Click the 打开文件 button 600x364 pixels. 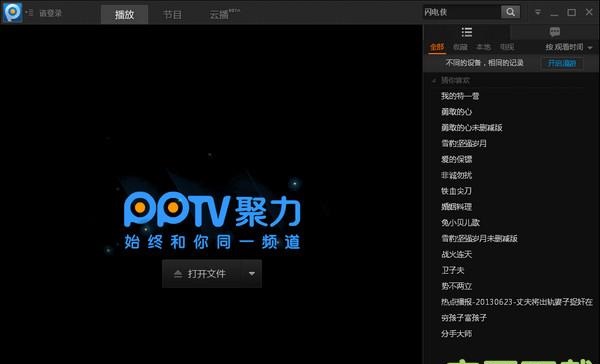(202, 274)
